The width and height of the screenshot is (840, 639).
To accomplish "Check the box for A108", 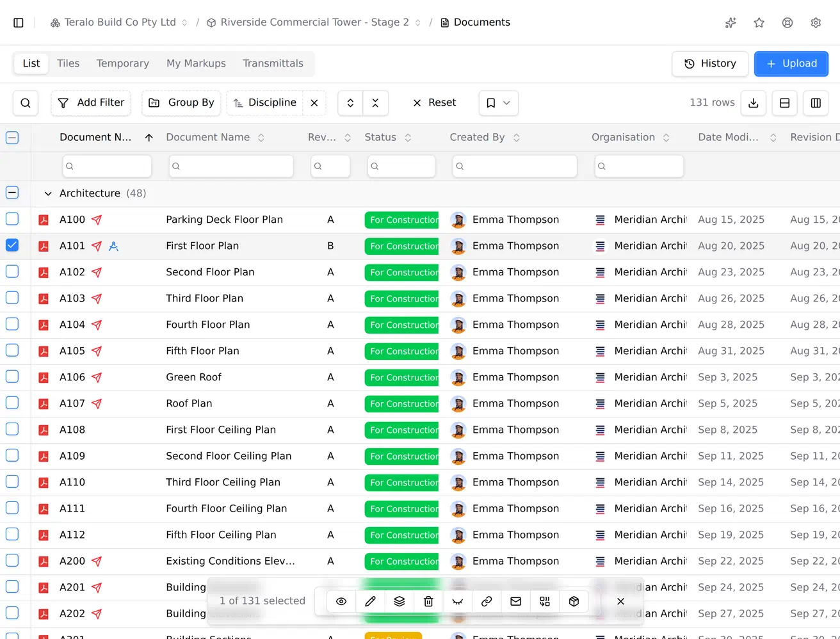I will click(x=12, y=429).
